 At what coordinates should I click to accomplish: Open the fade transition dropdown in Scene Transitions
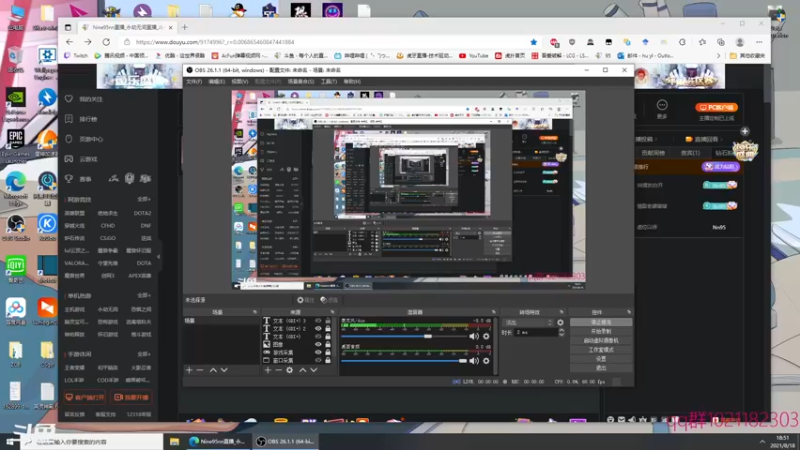click(528, 322)
